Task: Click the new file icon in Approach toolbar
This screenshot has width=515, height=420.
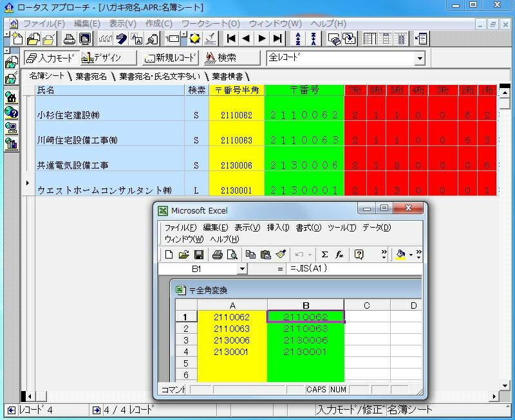Action: (x=17, y=39)
